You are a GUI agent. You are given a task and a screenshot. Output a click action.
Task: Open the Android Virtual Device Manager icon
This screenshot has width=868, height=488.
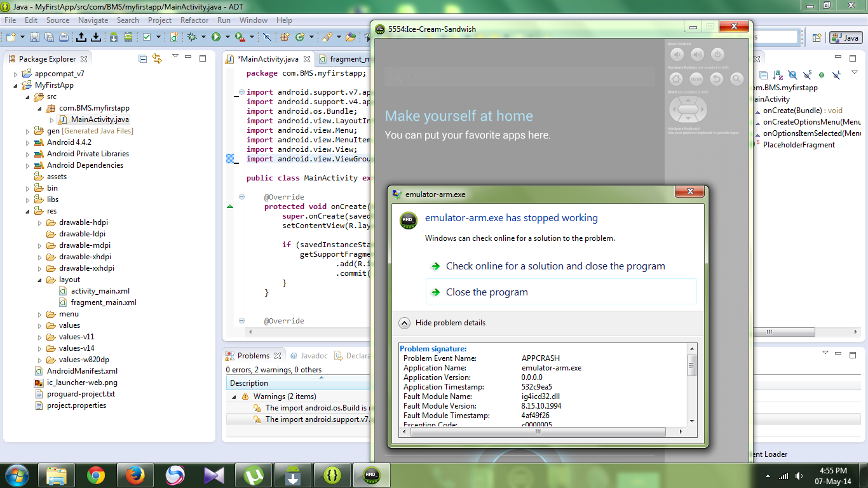coord(128,37)
